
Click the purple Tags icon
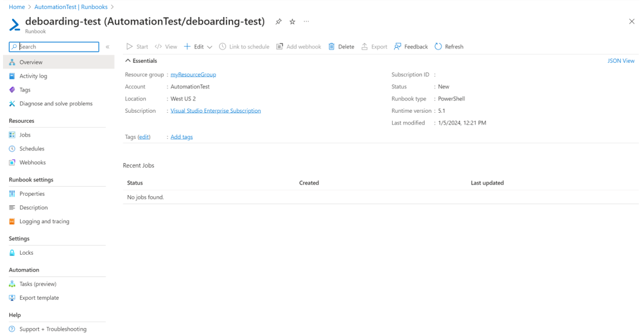(x=12, y=90)
